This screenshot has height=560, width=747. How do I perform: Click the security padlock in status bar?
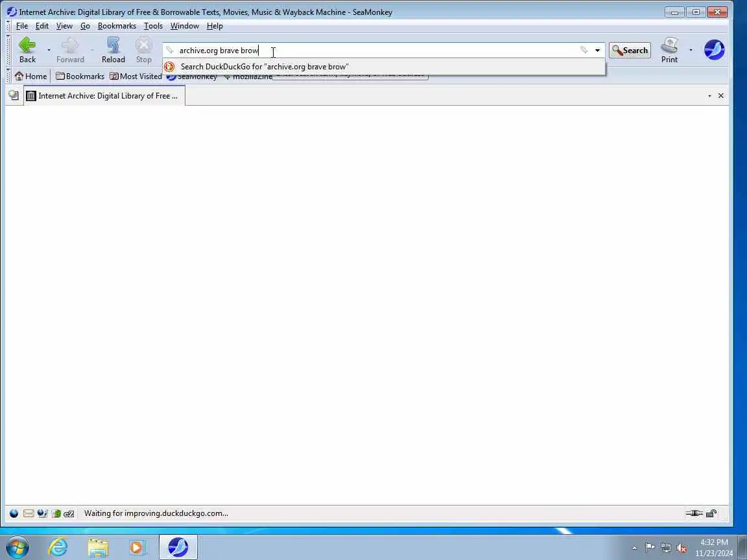[x=711, y=513]
